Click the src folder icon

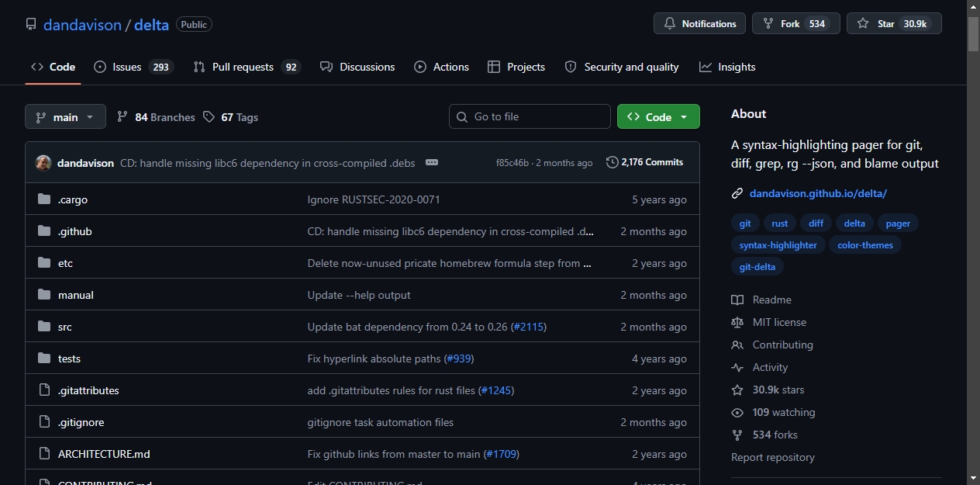[44, 327]
